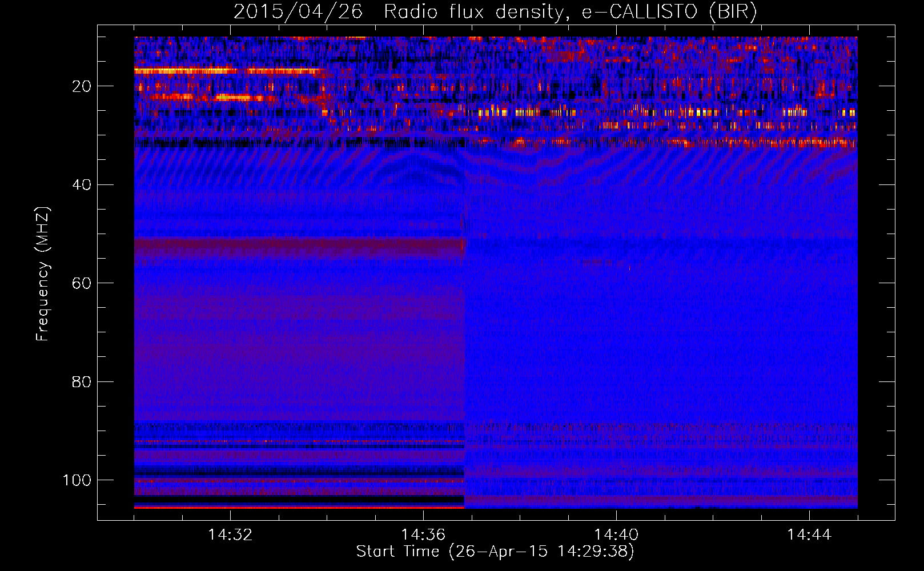Click 'e-CALLISTO' in the plot title

(639, 12)
